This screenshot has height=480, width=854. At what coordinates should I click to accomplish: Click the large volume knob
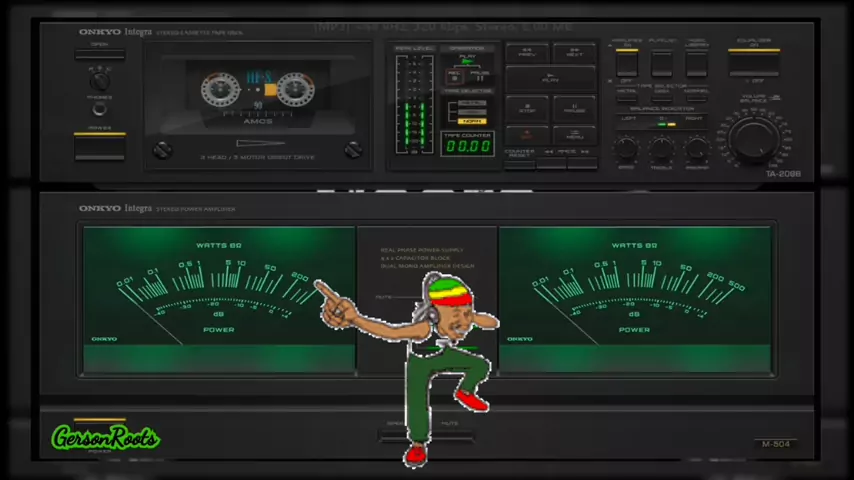click(755, 137)
